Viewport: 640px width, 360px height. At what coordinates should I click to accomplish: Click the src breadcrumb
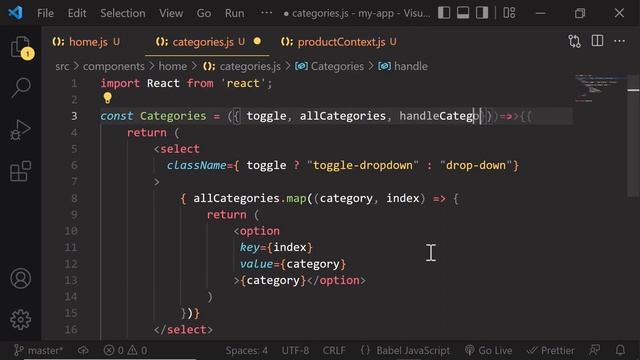[x=62, y=66]
